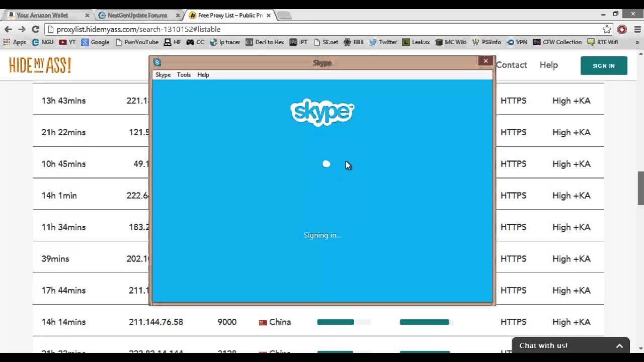Close the Free Proxy List tab
Image resolution: width=644 pixels, height=362 pixels.
268,16
